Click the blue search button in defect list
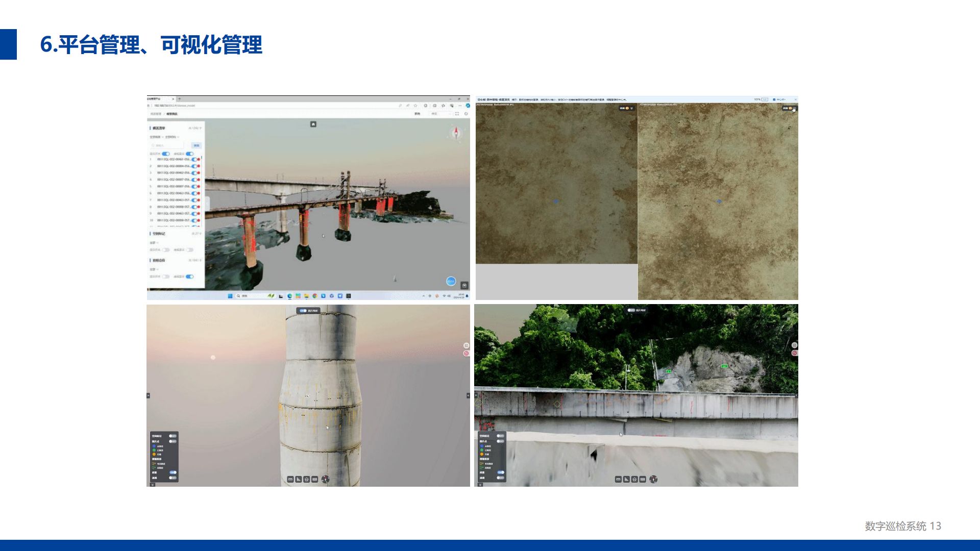The height and width of the screenshot is (551, 980). click(x=196, y=145)
